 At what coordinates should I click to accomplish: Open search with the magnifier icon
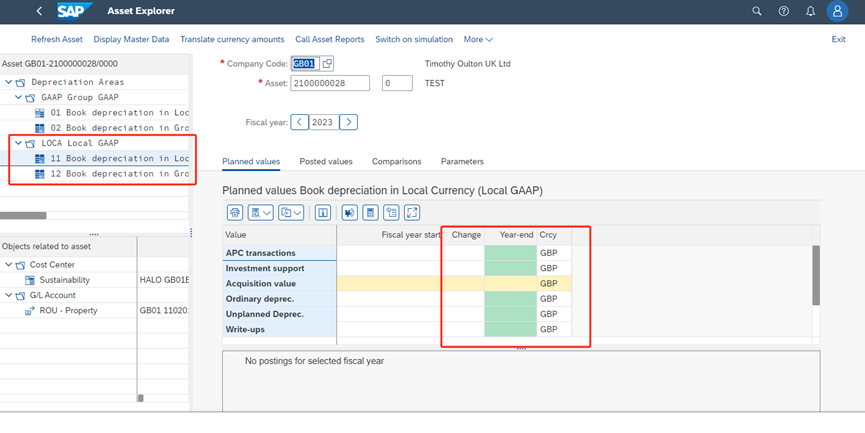(x=757, y=11)
